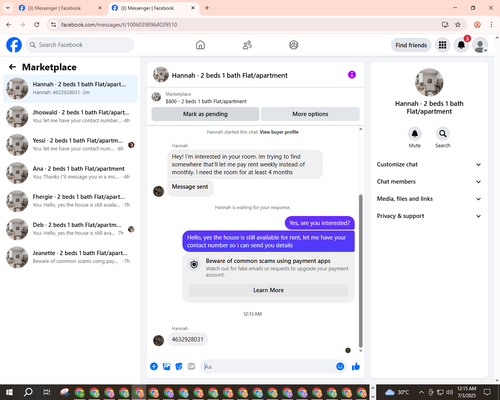
Task: Click Hannah's avatar in right panel
Action: (429, 82)
